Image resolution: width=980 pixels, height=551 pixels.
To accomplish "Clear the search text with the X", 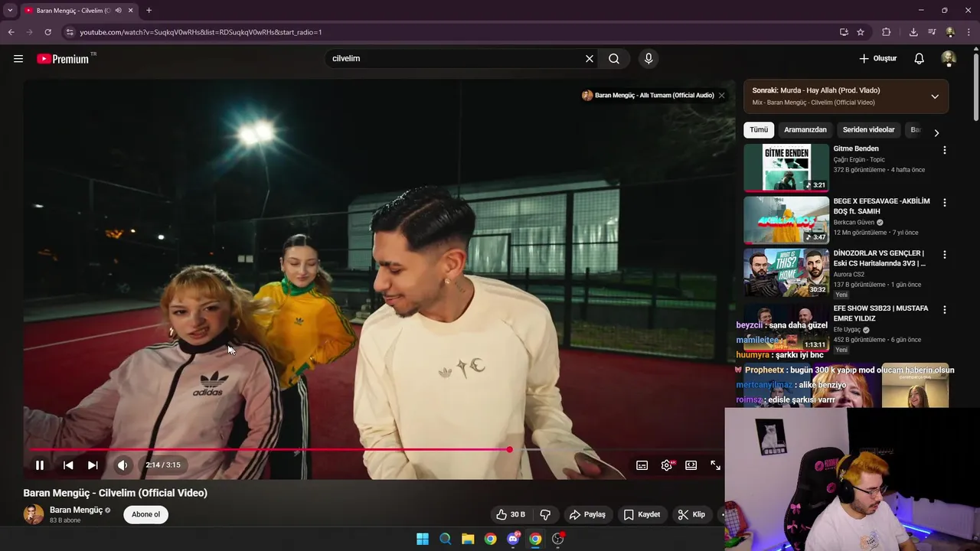I will (590, 58).
